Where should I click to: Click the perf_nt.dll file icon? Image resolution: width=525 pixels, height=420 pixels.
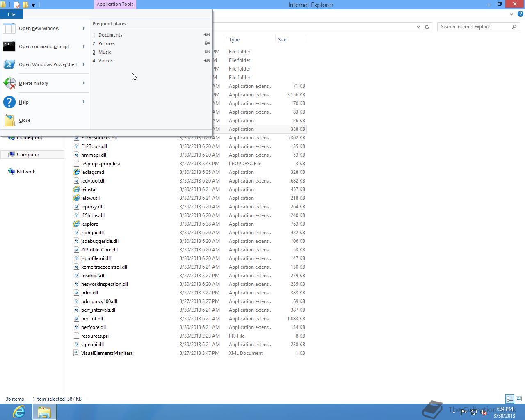[76, 319]
